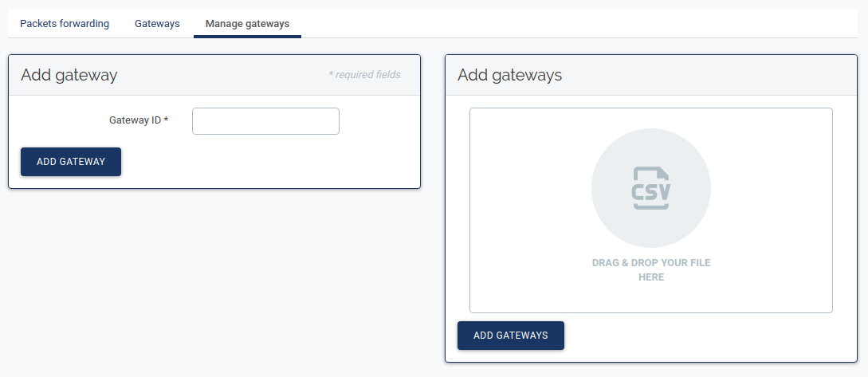This screenshot has height=377, width=868.
Task: Click the asterisk beside the Gateway ID label
Action: (167, 120)
